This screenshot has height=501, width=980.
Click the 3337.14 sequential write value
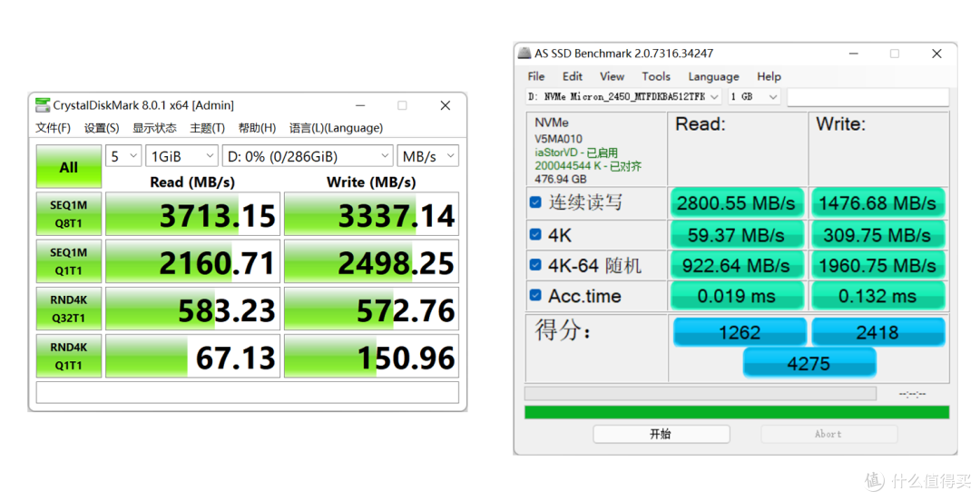371,214
